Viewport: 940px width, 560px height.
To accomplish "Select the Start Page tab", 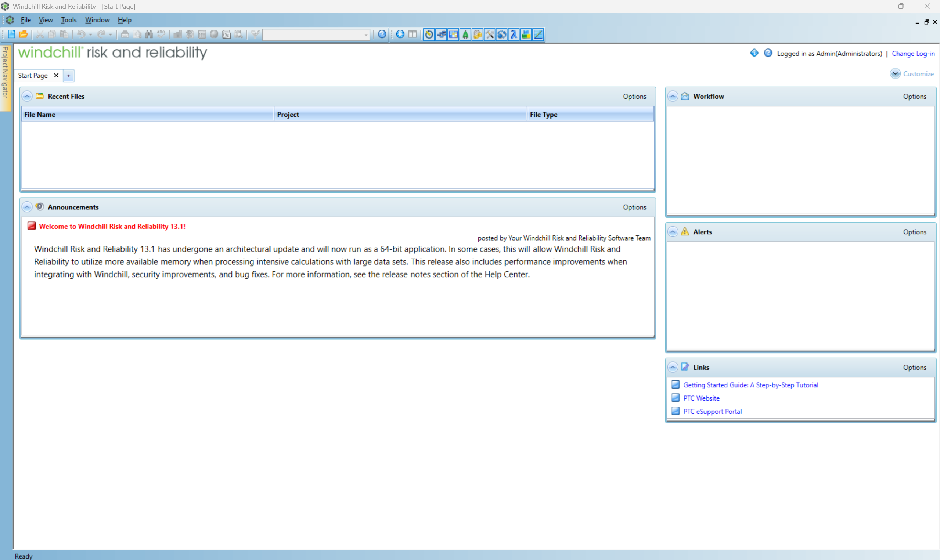I will point(33,76).
